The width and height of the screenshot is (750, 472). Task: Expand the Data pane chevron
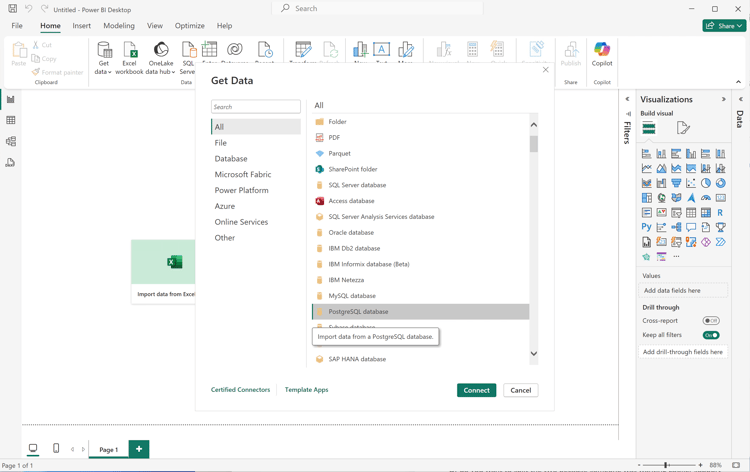[x=740, y=99]
